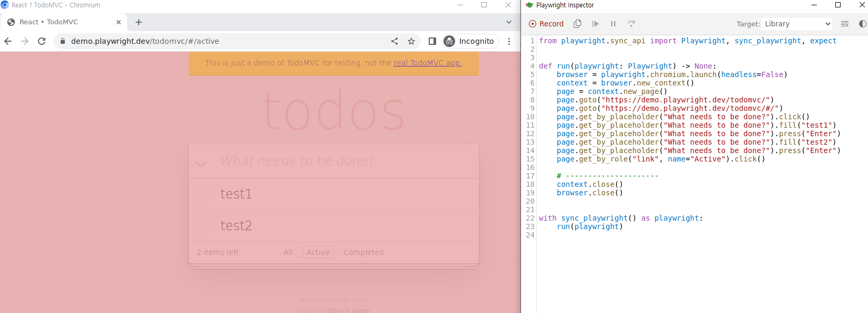Pause script with the pause icon
Screen dimensions: 868x313
click(x=613, y=24)
